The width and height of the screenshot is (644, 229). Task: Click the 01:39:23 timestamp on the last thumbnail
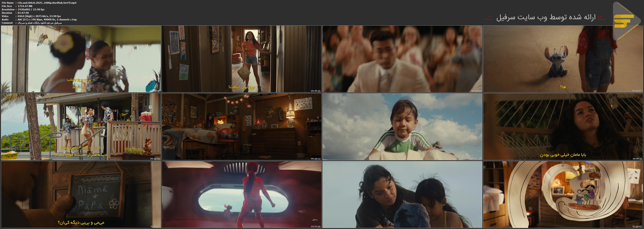coord(637,226)
